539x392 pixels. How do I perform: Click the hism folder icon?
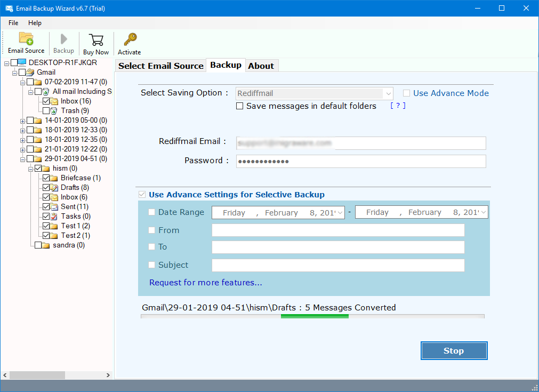pyautogui.click(x=46, y=169)
